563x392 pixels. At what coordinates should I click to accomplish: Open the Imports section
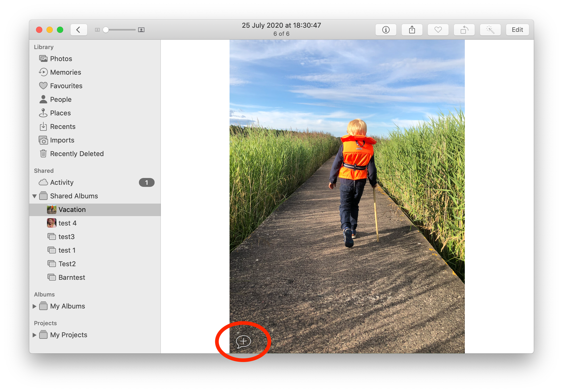[95, 140]
